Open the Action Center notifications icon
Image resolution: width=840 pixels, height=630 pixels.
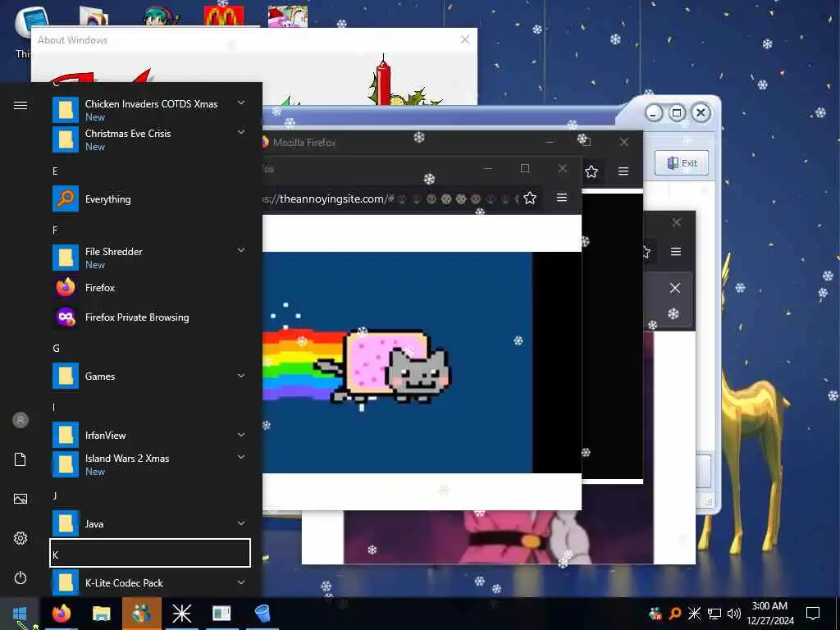(x=813, y=614)
